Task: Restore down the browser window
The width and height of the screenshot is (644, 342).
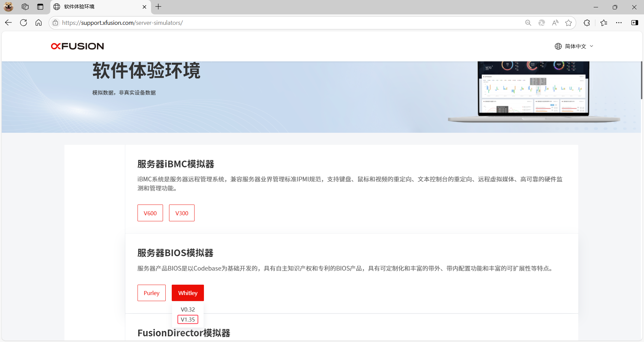Action: click(x=615, y=7)
